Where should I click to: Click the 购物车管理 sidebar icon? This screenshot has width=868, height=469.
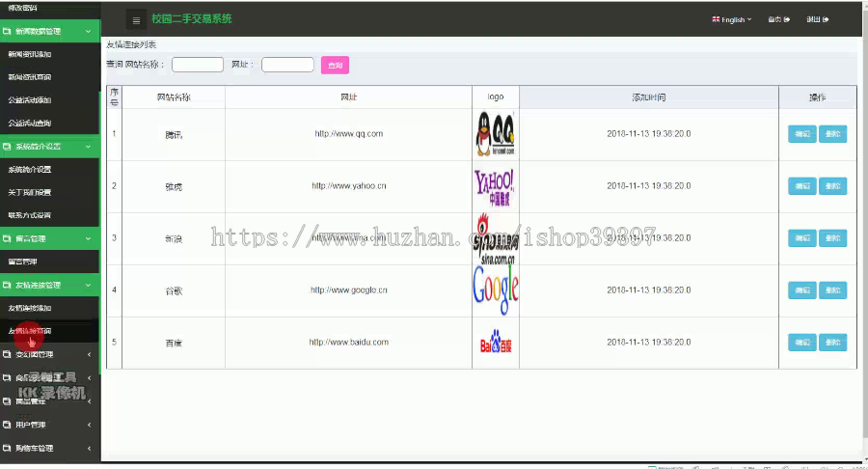[x=7, y=448]
